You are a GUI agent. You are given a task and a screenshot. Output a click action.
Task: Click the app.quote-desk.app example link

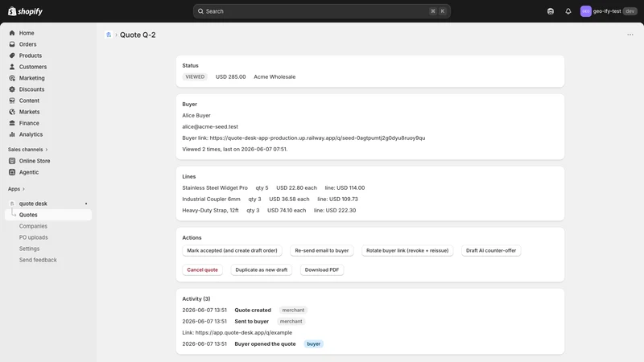(244, 332)
